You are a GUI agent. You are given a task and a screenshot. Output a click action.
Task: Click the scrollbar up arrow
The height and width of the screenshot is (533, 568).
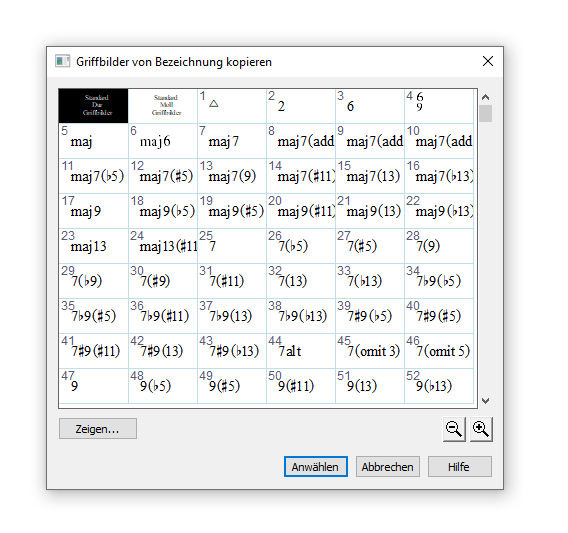click(x=485, y=97)
